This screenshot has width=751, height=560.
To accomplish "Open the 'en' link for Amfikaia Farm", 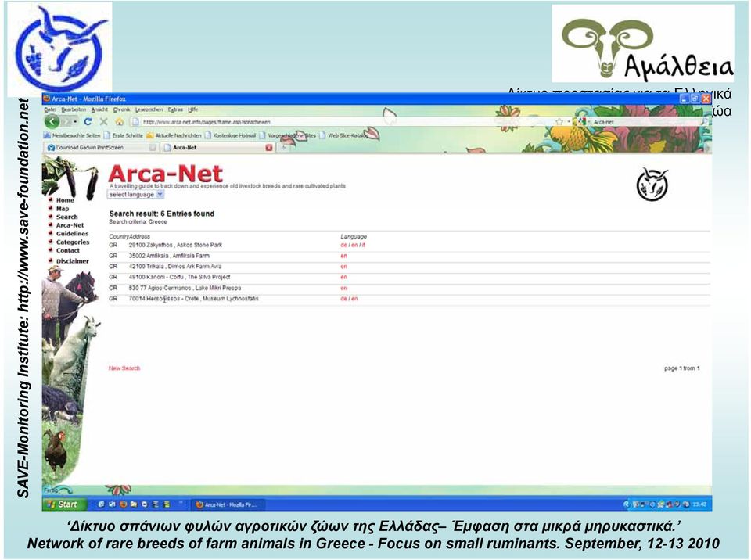I will coord(343,257).
